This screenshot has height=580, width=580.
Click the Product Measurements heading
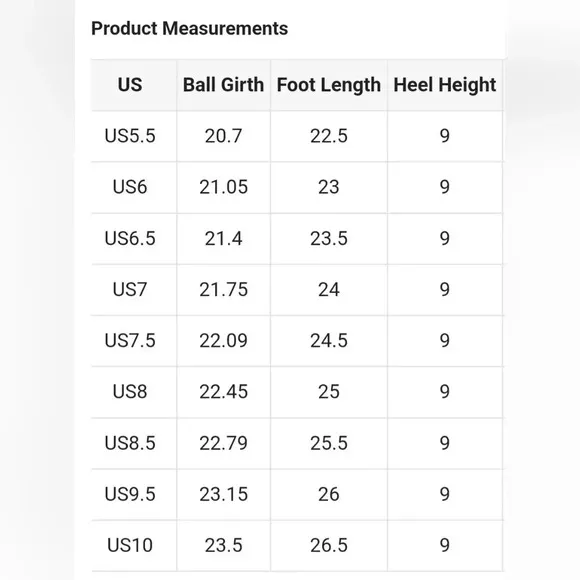tap(189, 28)
